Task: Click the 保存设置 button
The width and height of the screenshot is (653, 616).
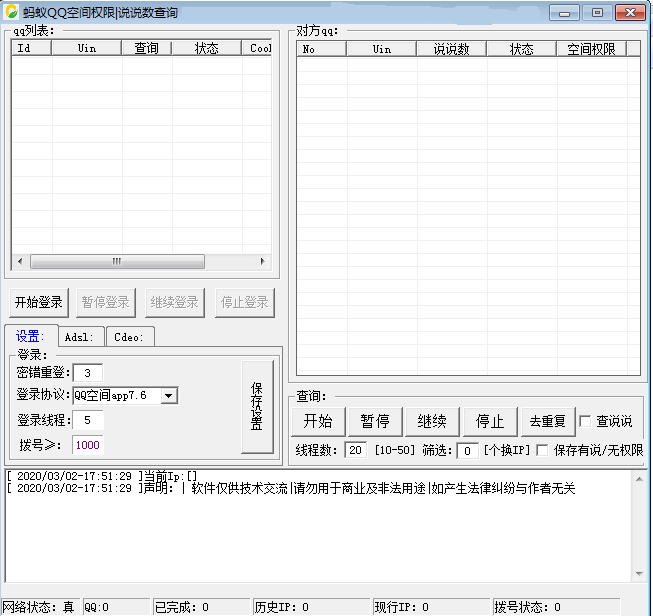Action: pos(257,406)
